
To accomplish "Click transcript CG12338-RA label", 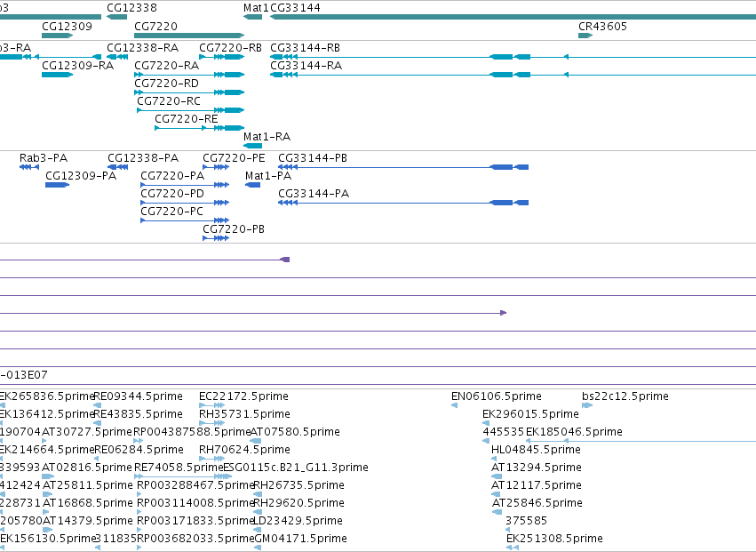I will pos(143,48).
